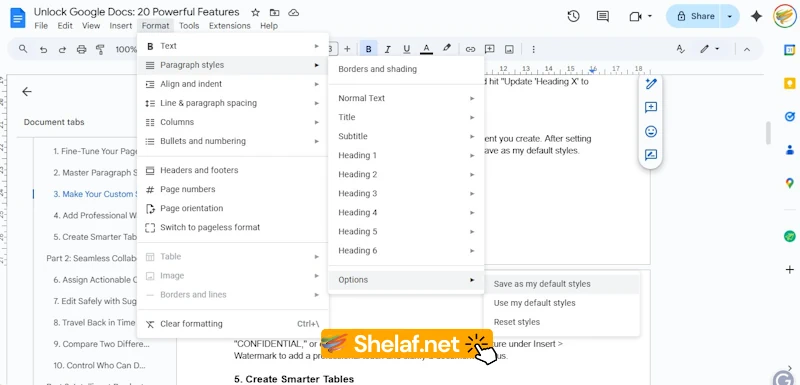Select the paint format tool
The image size is (800, 385).
[x=100, y=49]
